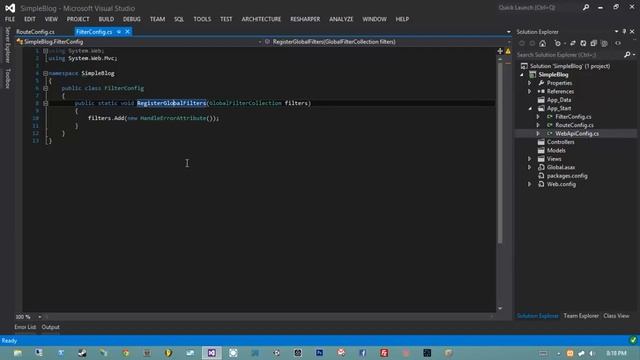Viewport: 640px width, 360px height.
Task: Click the Solution Explorer Back button
Action: pos(522,43)
